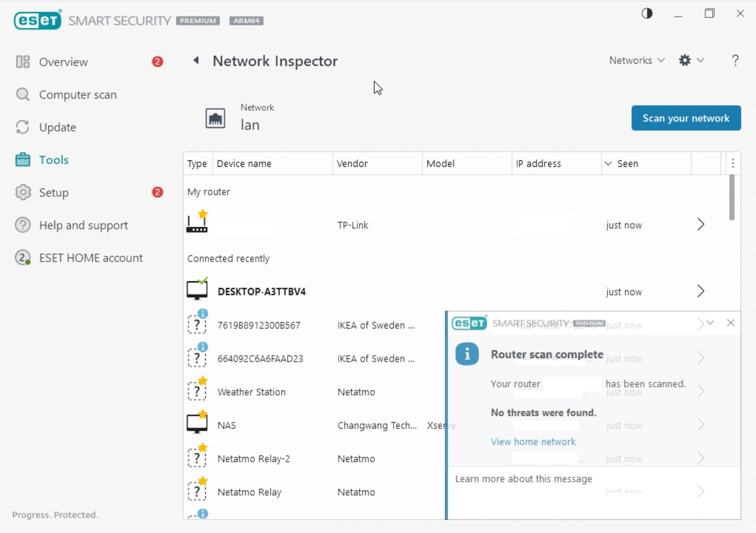The width and height of the screenshot is (756, 533).
Task: Toggle the contrast theme icon
Action: 647,14
